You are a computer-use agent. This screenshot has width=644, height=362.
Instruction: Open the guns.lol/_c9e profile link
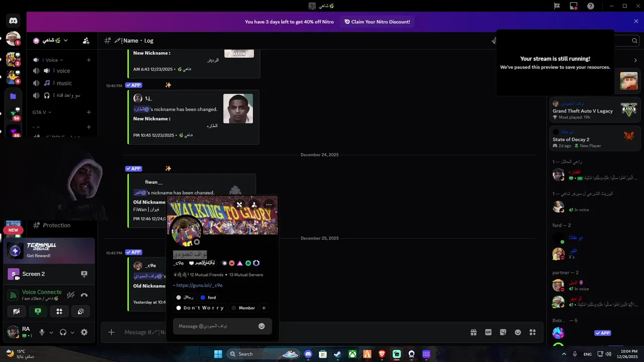click(x=199, y=286)
